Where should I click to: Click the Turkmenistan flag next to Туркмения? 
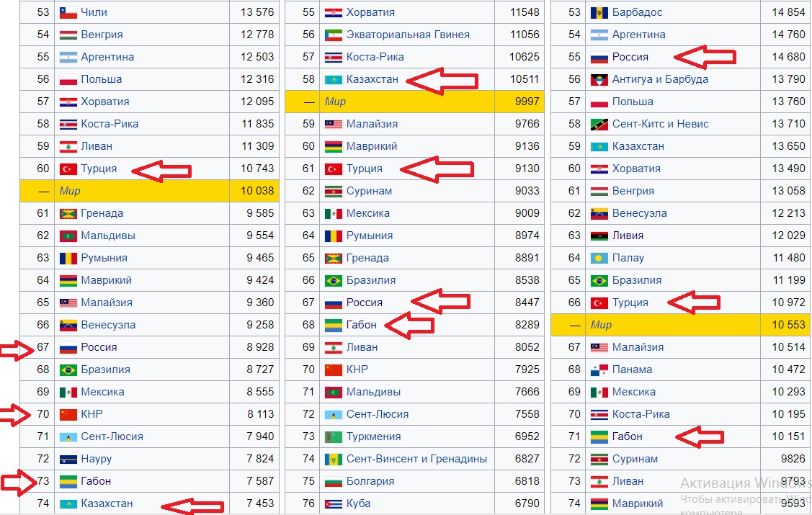(334, 436)
